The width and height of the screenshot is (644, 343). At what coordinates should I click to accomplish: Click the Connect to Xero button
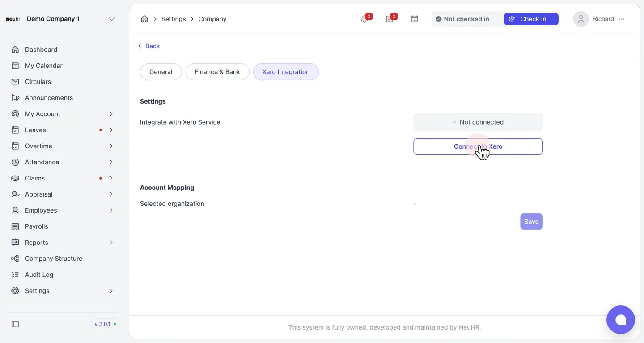(x=478, y=146)
